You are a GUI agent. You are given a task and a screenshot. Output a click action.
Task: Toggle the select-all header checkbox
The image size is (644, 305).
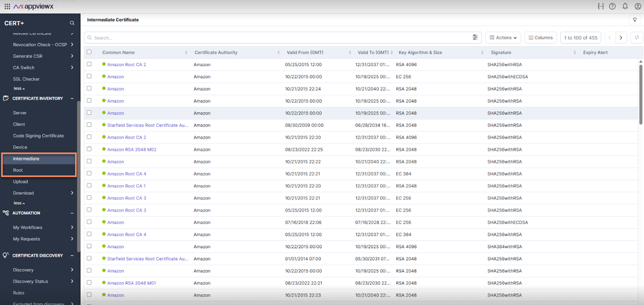pos(89,52)
